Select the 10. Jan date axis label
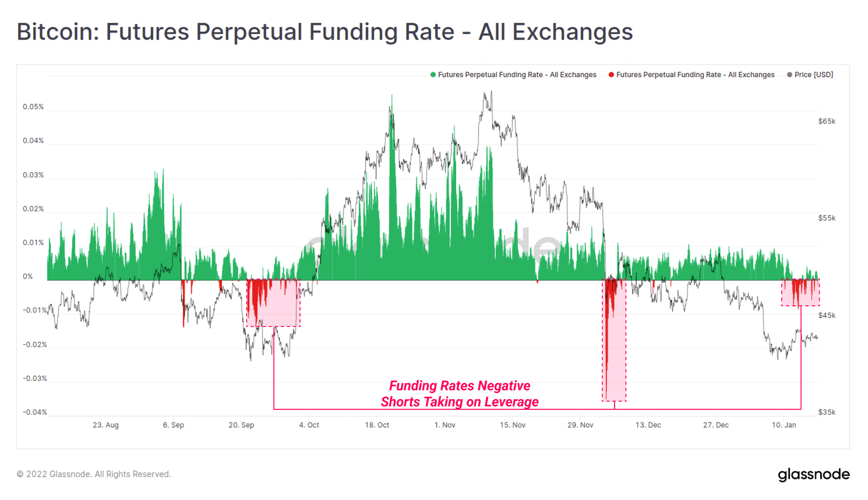 click(784, 425)
